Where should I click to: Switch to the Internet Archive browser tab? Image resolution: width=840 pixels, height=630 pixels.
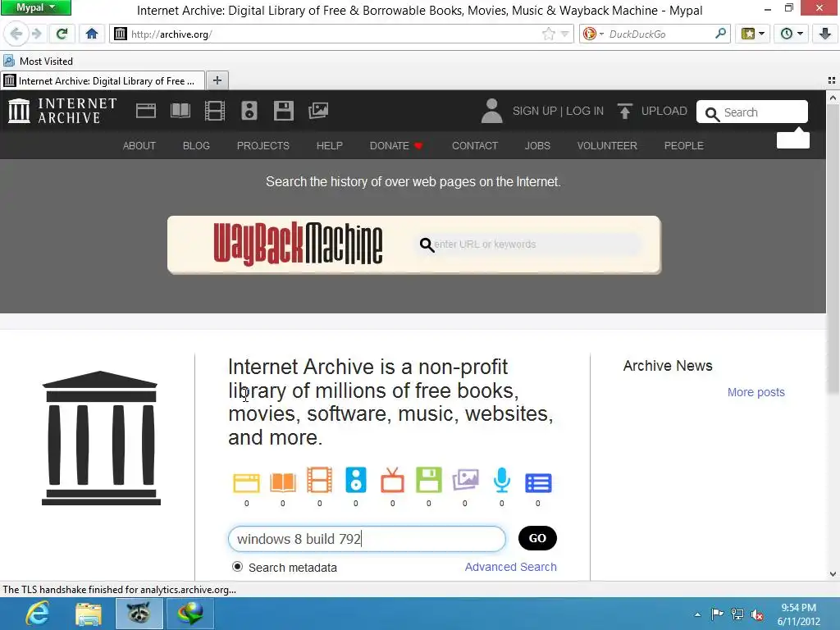tap(103, 81)
